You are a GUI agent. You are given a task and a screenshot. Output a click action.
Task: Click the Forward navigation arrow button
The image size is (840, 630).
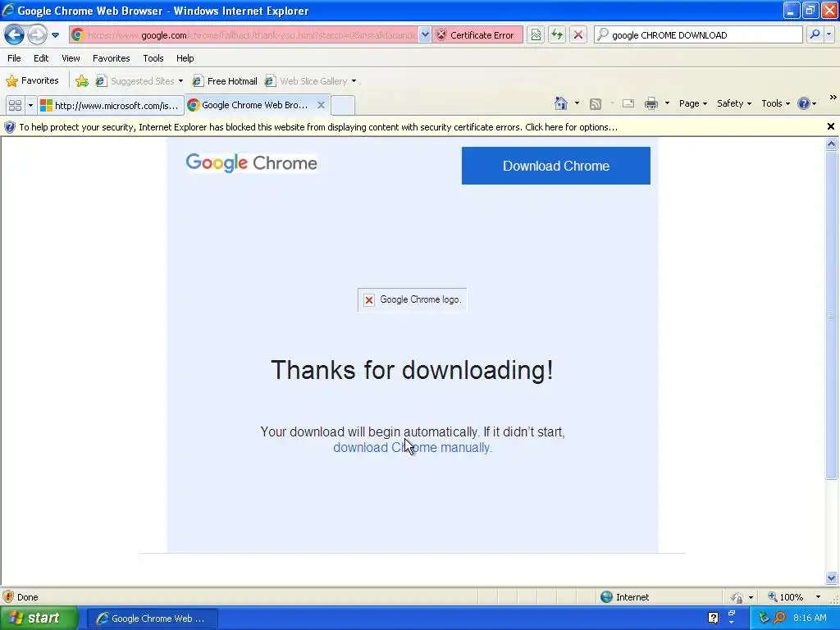37,35
